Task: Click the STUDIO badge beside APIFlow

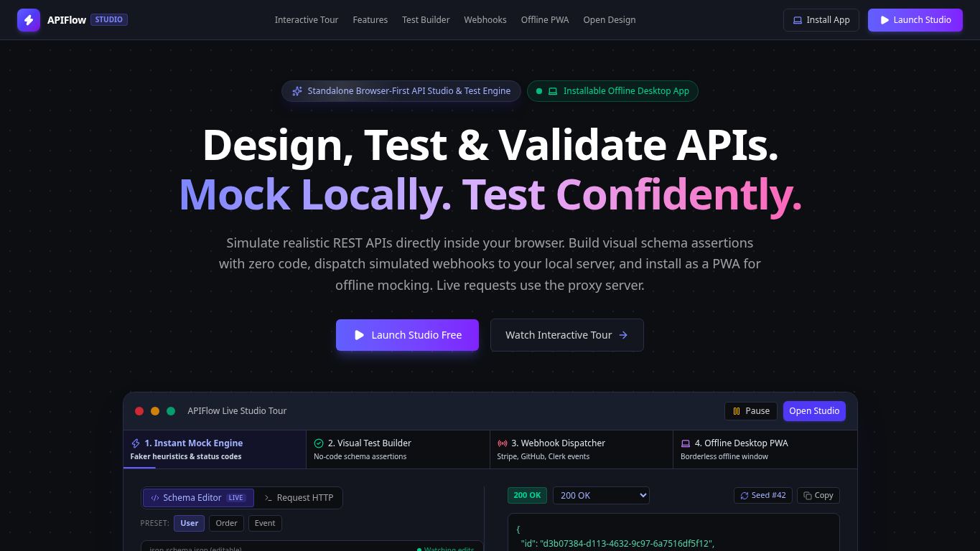Action: pos(109,20)
